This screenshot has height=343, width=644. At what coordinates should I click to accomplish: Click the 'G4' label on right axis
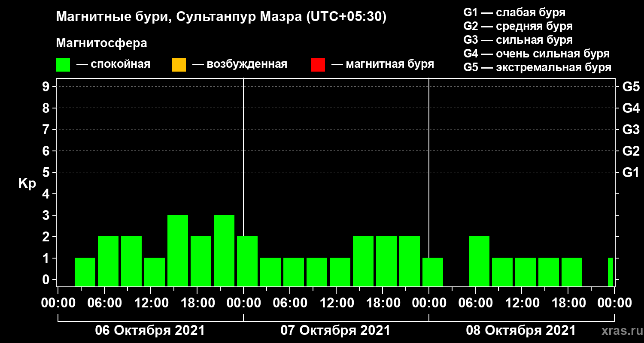(x=631, y=108)
